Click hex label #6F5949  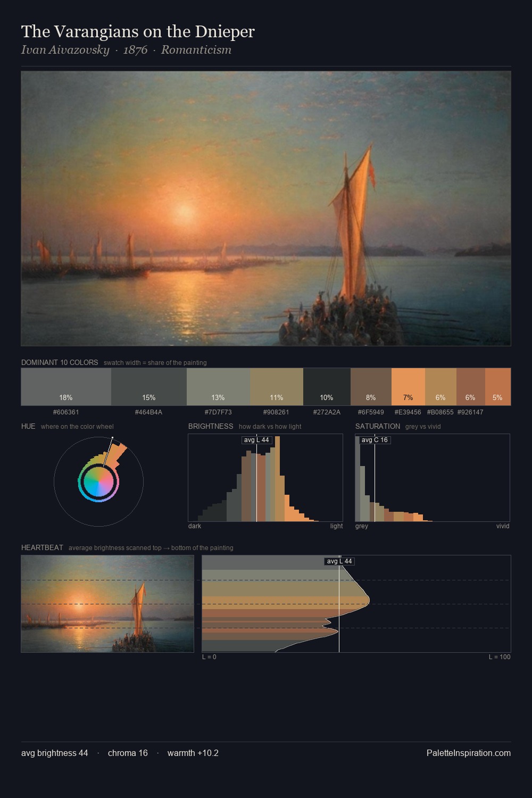tap(371, 412)
